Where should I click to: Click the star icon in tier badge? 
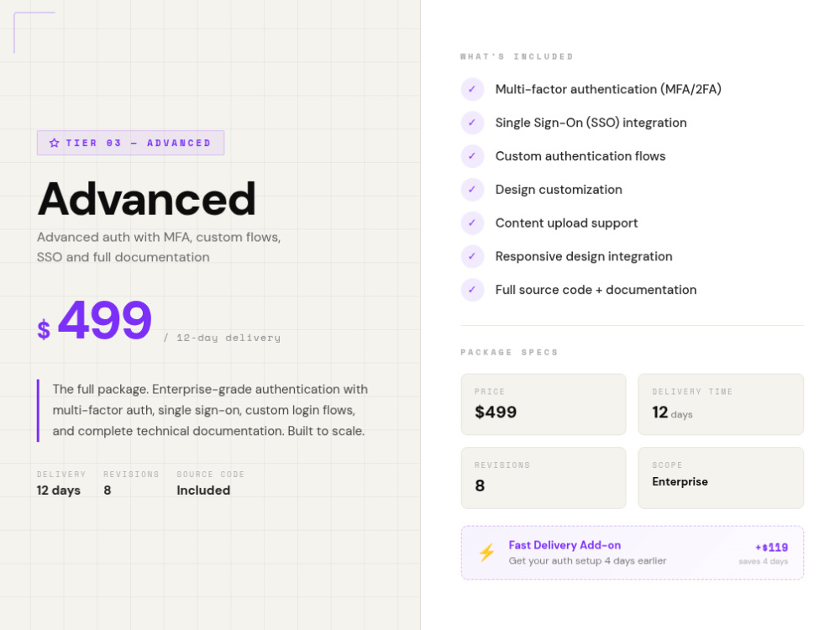point(54,143)
